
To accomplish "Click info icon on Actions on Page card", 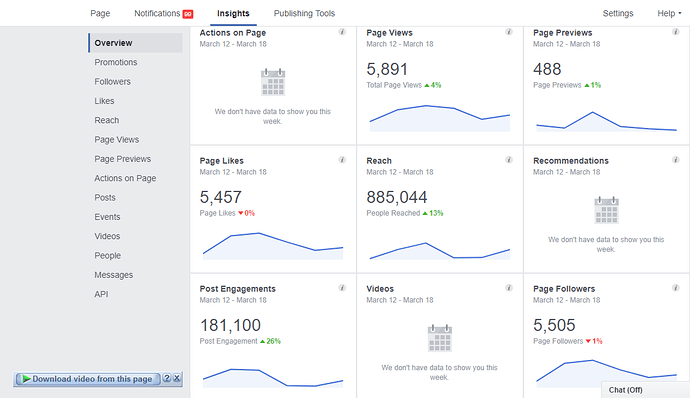I will [x=342, y=32].
